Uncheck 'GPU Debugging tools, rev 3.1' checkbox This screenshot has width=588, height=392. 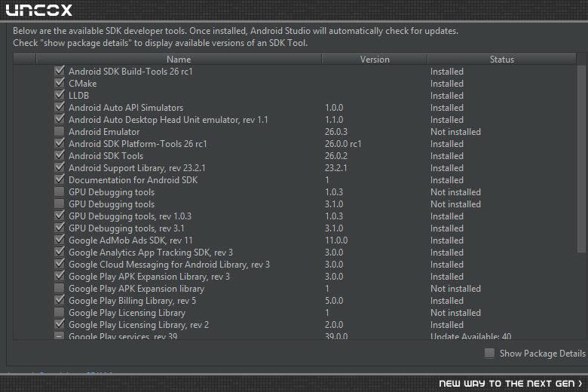click(60, 228)
